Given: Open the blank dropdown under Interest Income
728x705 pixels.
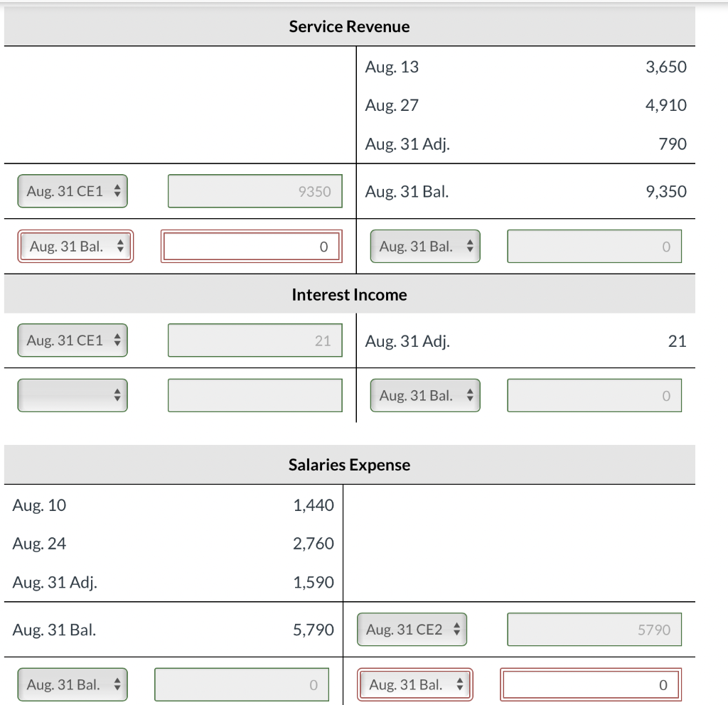Looking at the screenshot, I should [71, 395].
